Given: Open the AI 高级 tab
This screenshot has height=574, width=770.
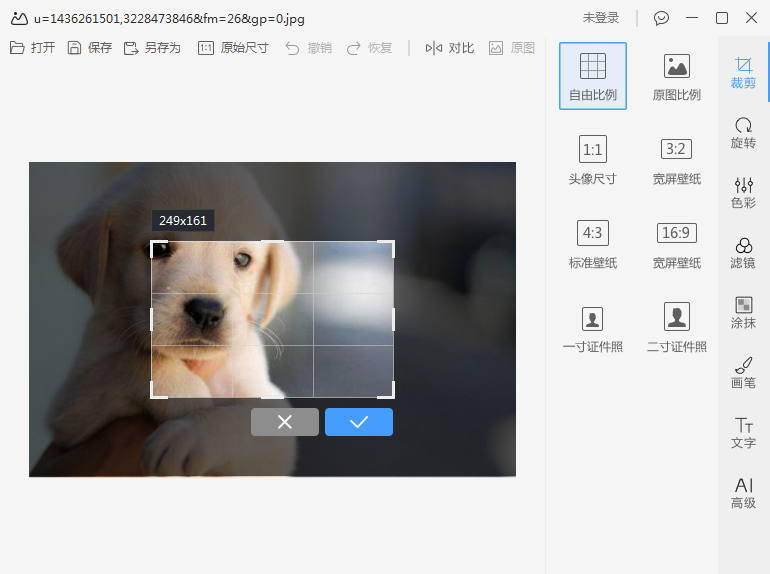Looking at the screenshot, I should tap(743, 493).
